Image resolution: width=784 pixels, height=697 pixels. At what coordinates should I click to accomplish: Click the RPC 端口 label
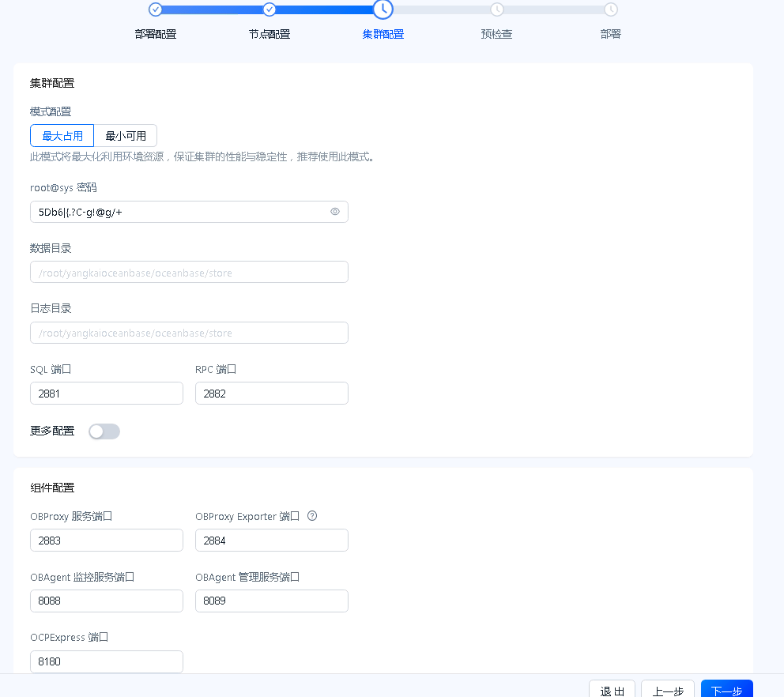[x=216, y=370]
